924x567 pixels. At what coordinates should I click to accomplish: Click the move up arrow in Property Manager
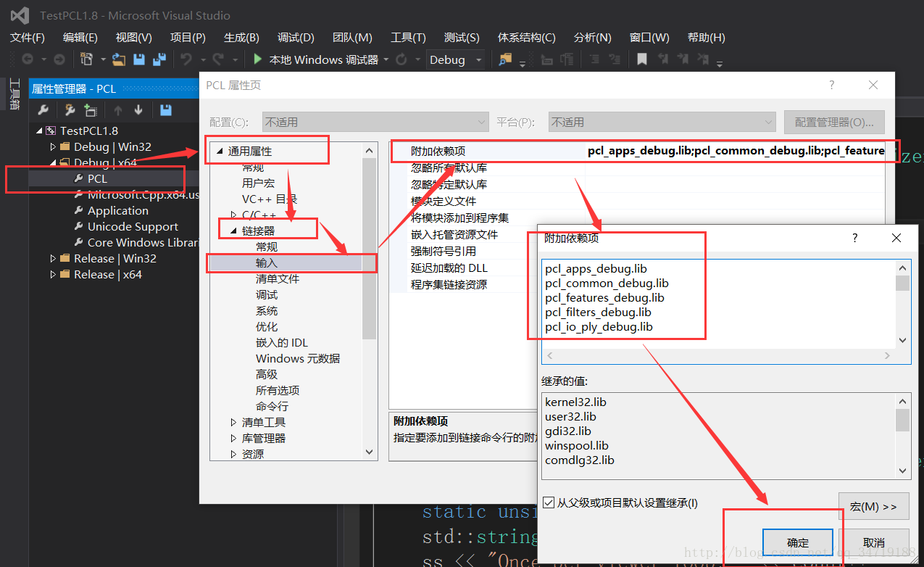pyautogui.click(x=117, y=110)
